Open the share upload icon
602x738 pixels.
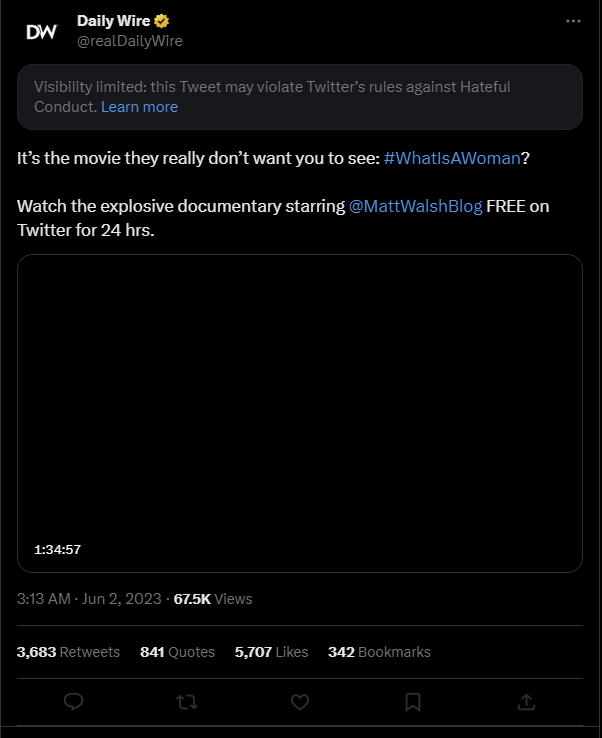pos(526,702)
